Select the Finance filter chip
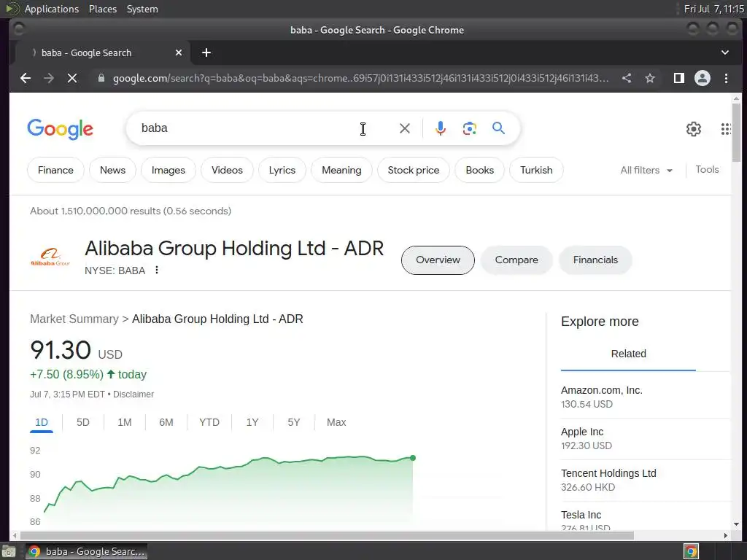Image resolution: width=747 pixels, height=560 pixels. tap(55, 170)
